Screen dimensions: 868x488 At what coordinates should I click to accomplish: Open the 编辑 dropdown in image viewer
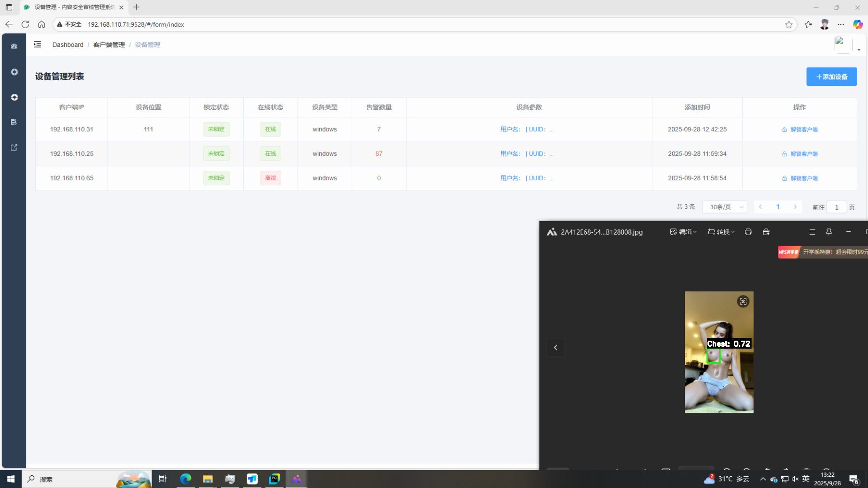pos(683,232)
